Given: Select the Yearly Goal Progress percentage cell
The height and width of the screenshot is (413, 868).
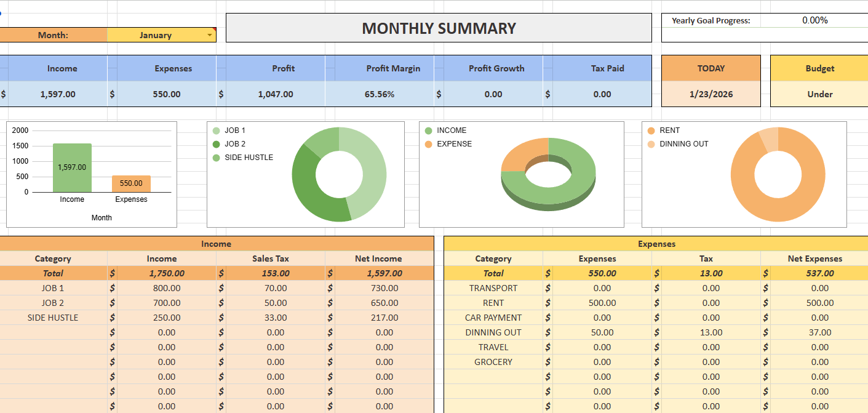Looking at the screenshot, I should (x=814, y=20).
